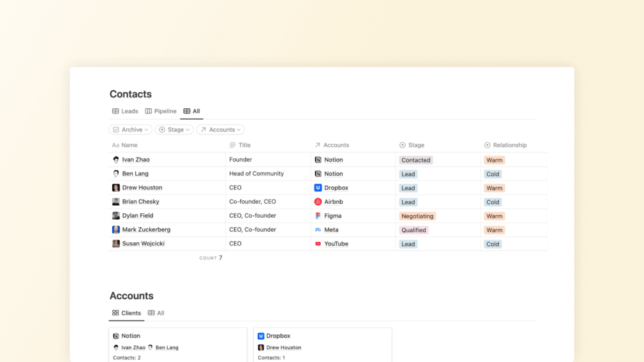This screenshot has width=644, height=362.
Task: Click the Cold tag in Brian Chesky's row
Action: pyautogui.click(x=492, y=202)
